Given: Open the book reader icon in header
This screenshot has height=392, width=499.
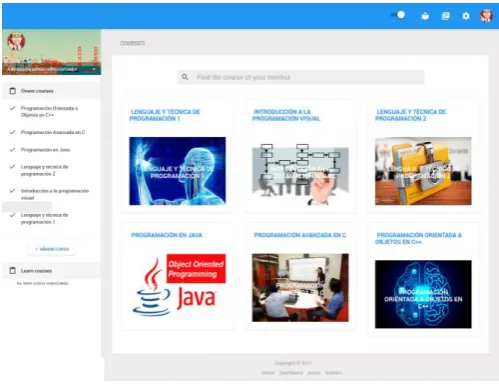Looking at the screenshot, I should coord(425,16).
